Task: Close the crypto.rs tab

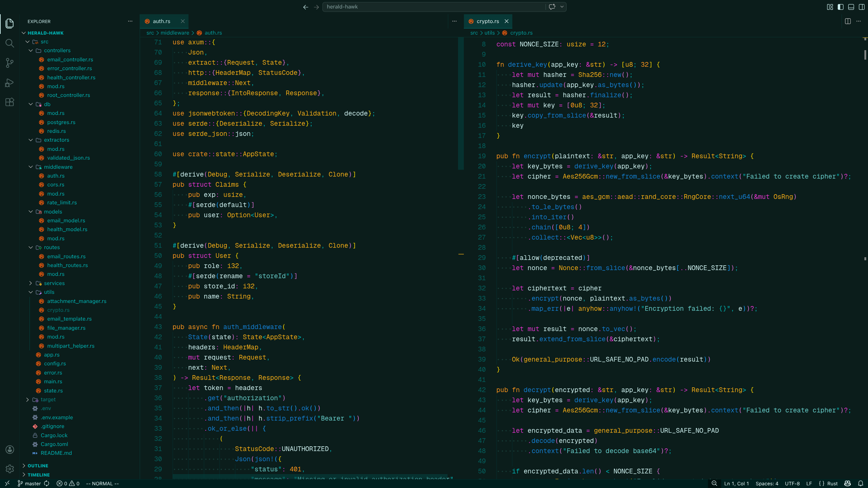Action: click(507, 21)
